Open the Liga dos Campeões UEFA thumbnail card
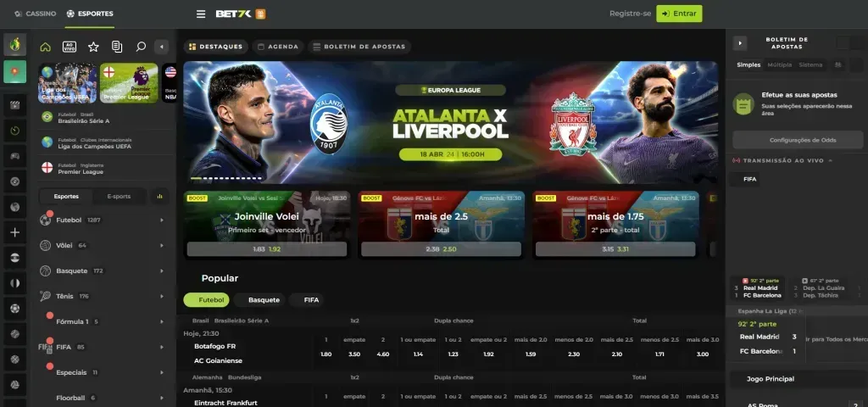Image resolution: width=868 pixels, height=407 pixels. tap(67, 83)
